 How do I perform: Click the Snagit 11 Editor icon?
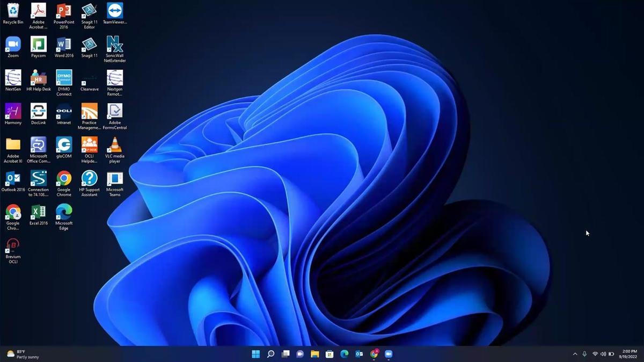(89, 11)
